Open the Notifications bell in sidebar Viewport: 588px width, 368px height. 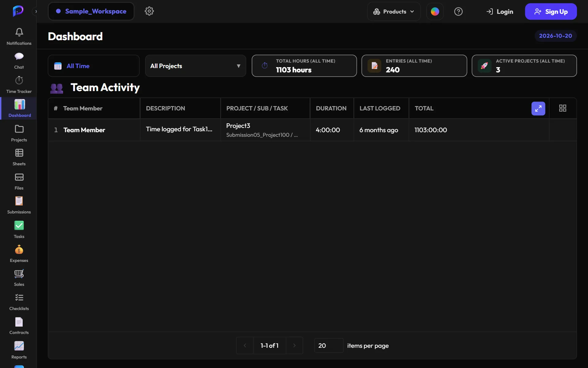[19, 36]
